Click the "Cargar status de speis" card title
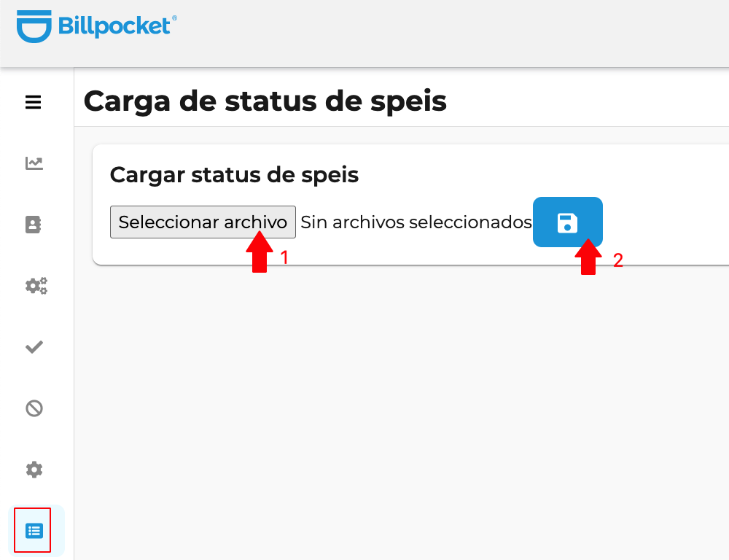Image resolution: width=729 pixels, height=560 pixels. [234, 175]
